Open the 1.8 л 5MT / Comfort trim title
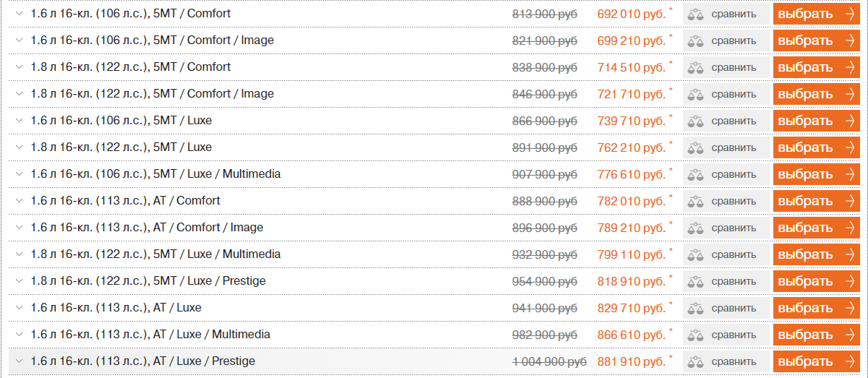 point(131,66)
